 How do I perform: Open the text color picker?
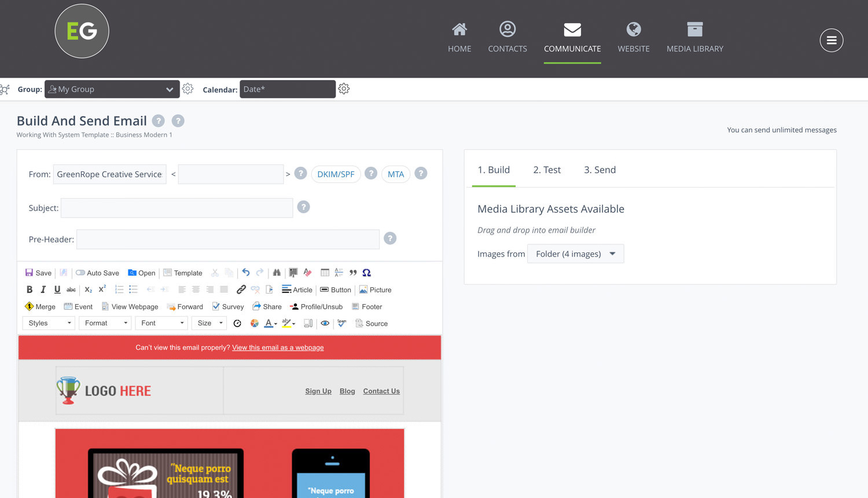click(271, 323)
